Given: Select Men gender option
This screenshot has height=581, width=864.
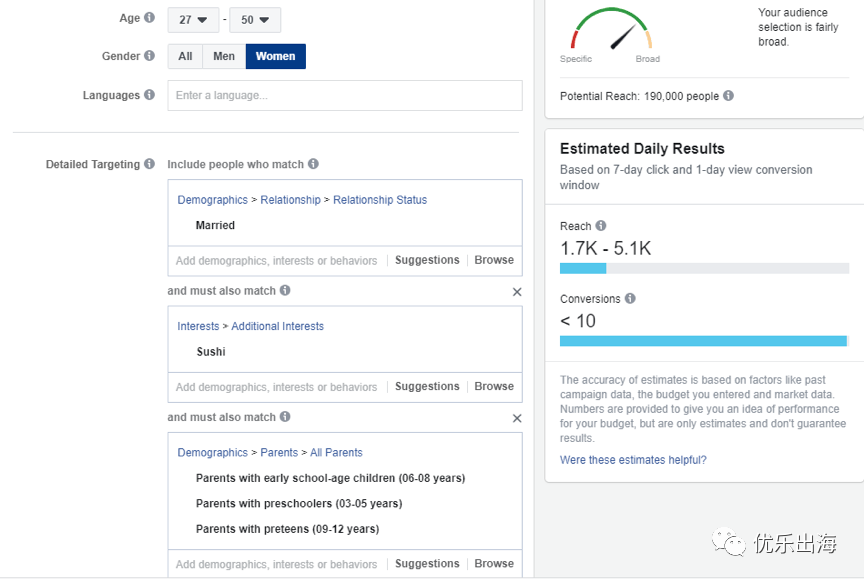Looking at the screenshot, I should (224, 56).
